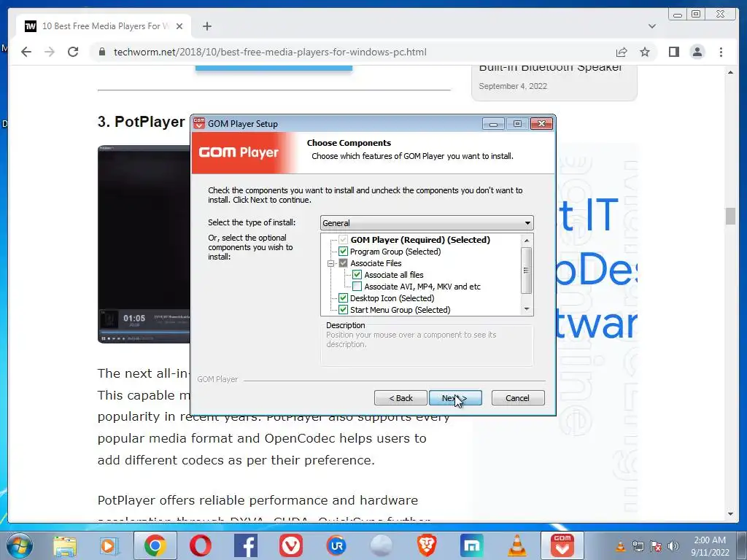Open Action Center flag icon
This screenshot has height=560, width=747.
[x=656, y=546]
